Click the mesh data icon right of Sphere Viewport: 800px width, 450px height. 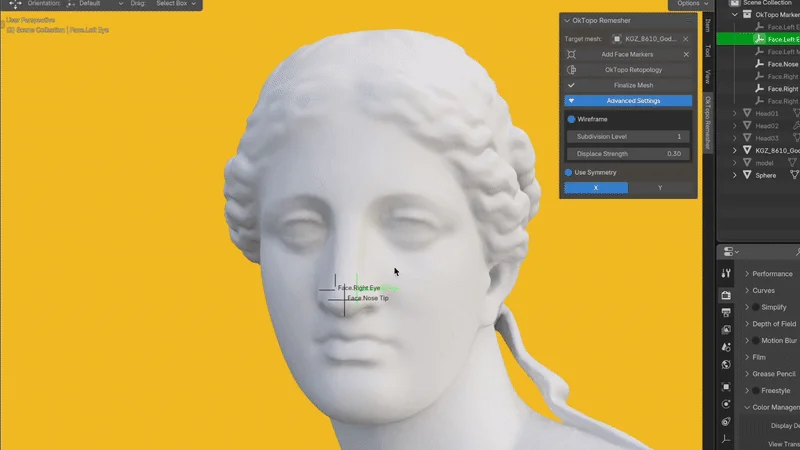pyautogui.click(x=795, y=175)
